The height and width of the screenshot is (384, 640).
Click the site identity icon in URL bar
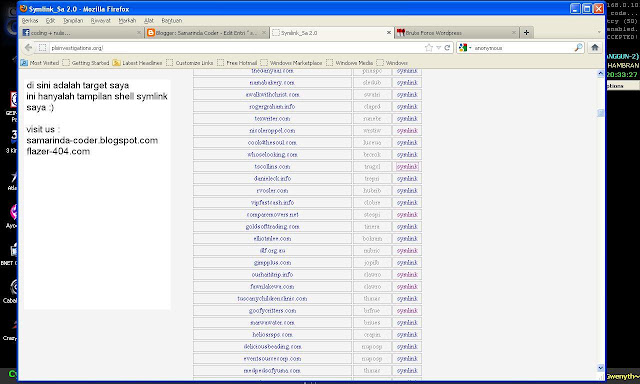pyautogui.click(x=42, y=48)
